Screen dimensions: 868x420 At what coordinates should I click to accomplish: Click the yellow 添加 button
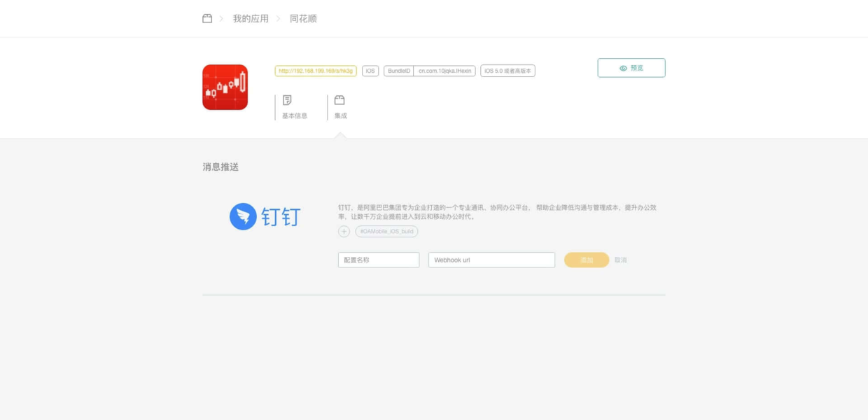click(x=587, y=260)
